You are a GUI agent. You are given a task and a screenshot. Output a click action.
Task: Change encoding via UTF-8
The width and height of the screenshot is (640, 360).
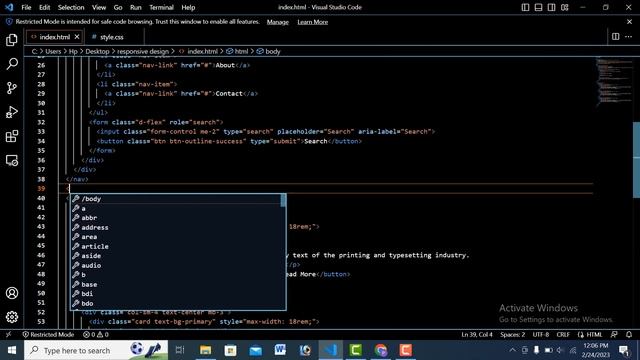(541, 334)
